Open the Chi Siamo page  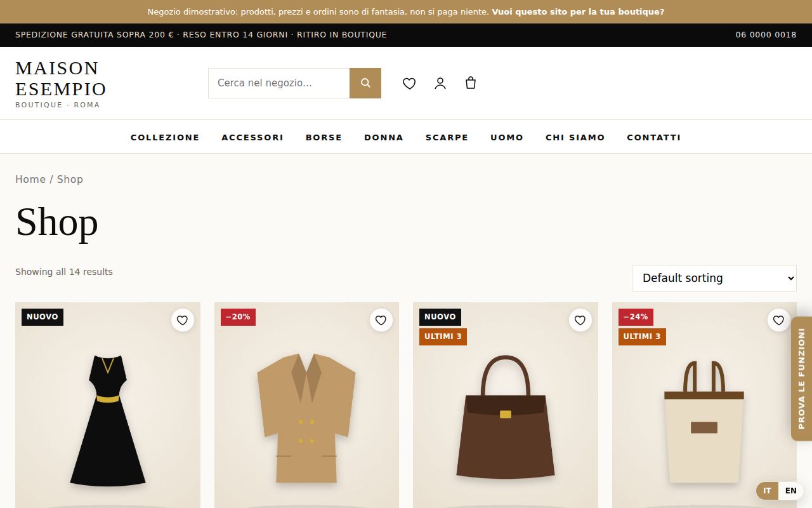tap(575, 137)
